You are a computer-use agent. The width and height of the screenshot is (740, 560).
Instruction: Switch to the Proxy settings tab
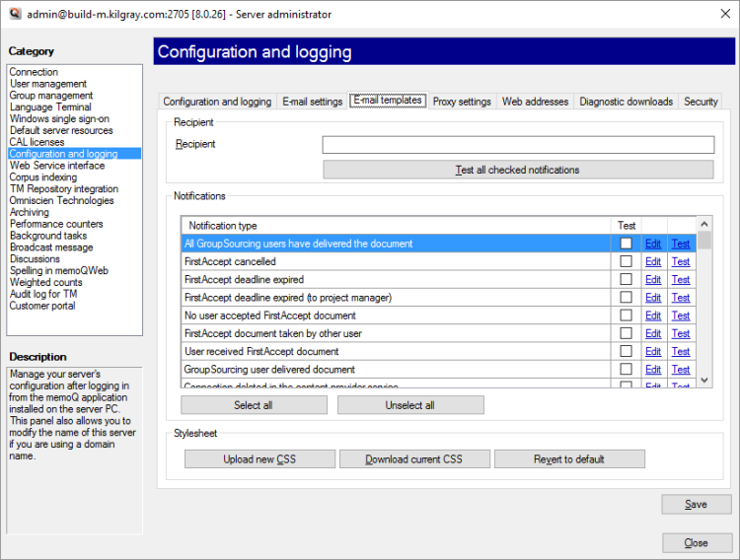(461, 102)
